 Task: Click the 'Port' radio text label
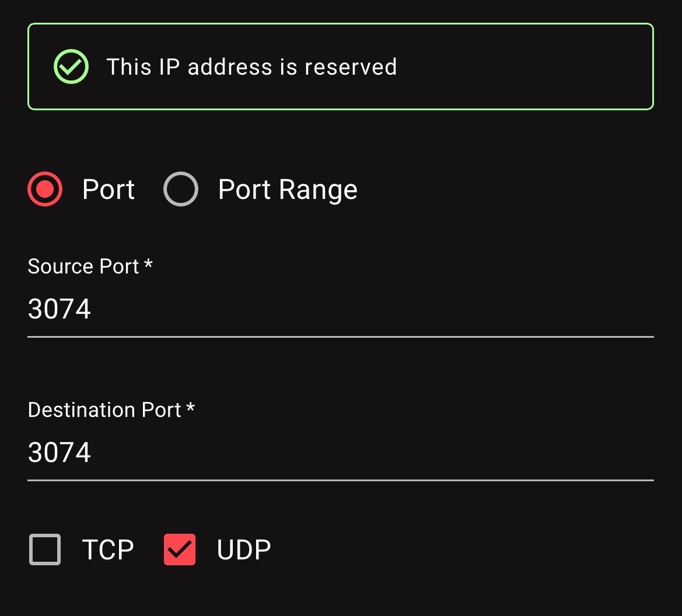click(x=109, y=190)
